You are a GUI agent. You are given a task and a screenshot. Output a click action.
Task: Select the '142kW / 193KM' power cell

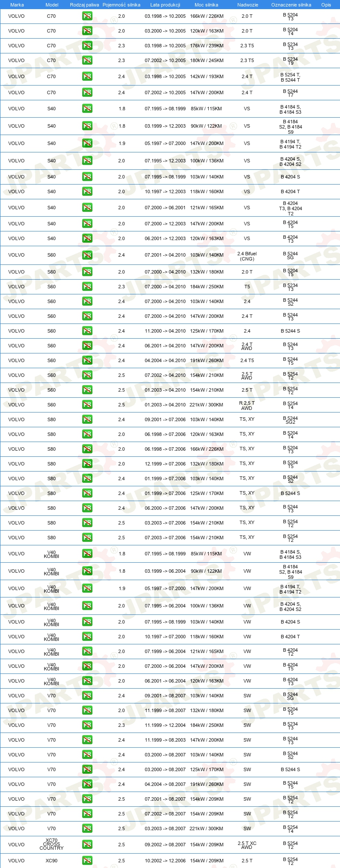pyautogui.click(x=207, y=76)
